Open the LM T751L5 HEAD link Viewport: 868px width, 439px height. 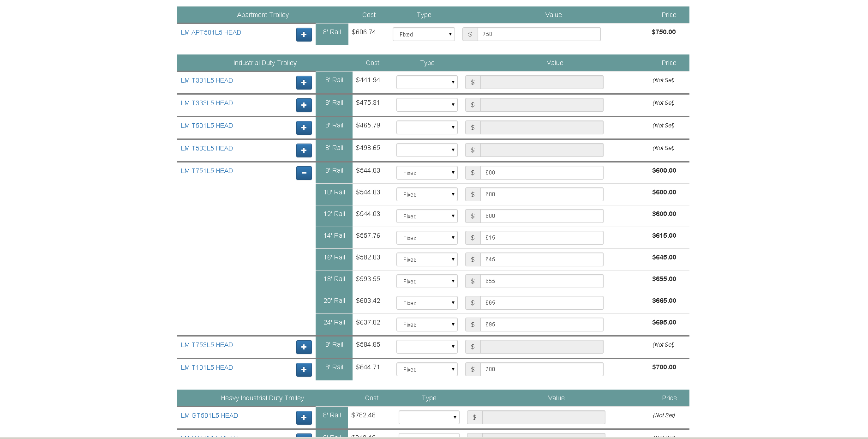click(x=207, y=171)
